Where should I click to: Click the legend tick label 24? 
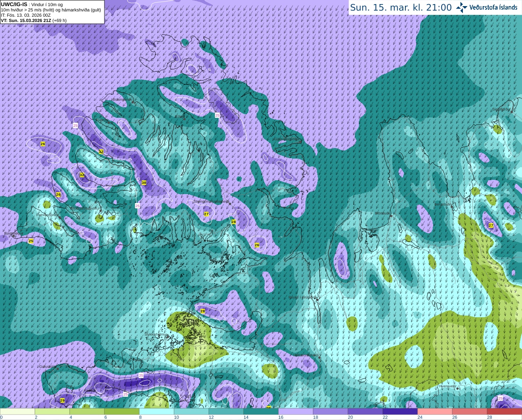tap(420, 417)
